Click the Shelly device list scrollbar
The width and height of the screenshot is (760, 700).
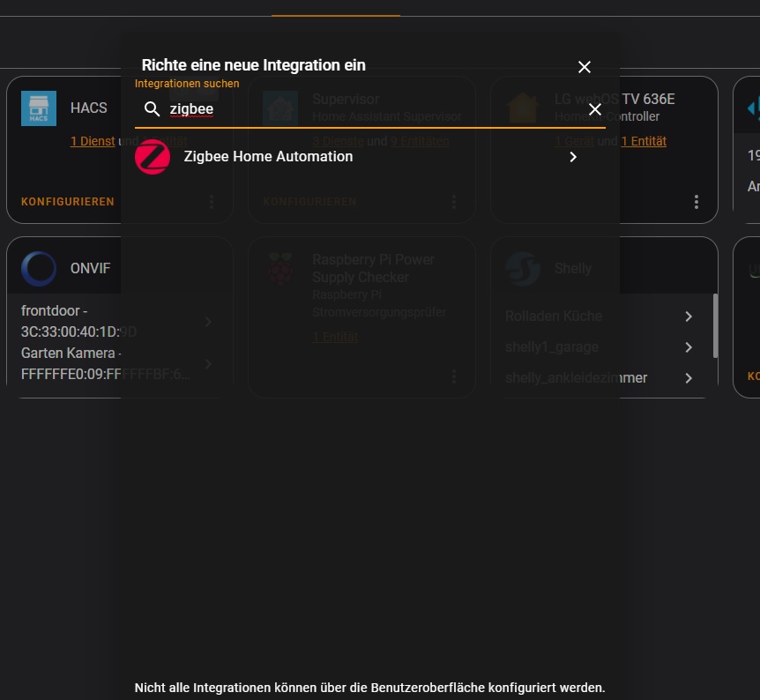[715, 326]
